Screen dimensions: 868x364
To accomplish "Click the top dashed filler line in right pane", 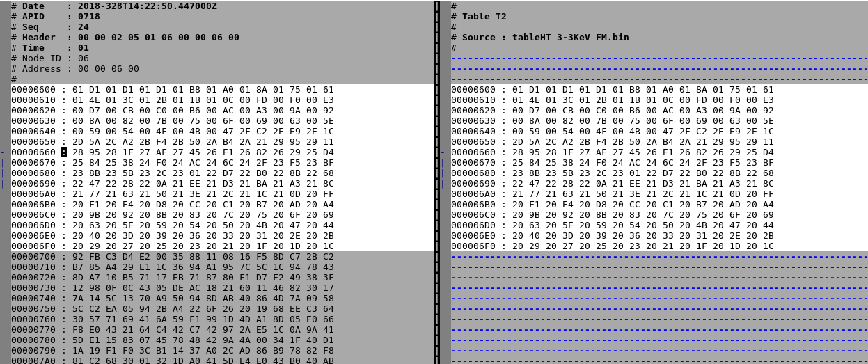I will click(659, 58).
